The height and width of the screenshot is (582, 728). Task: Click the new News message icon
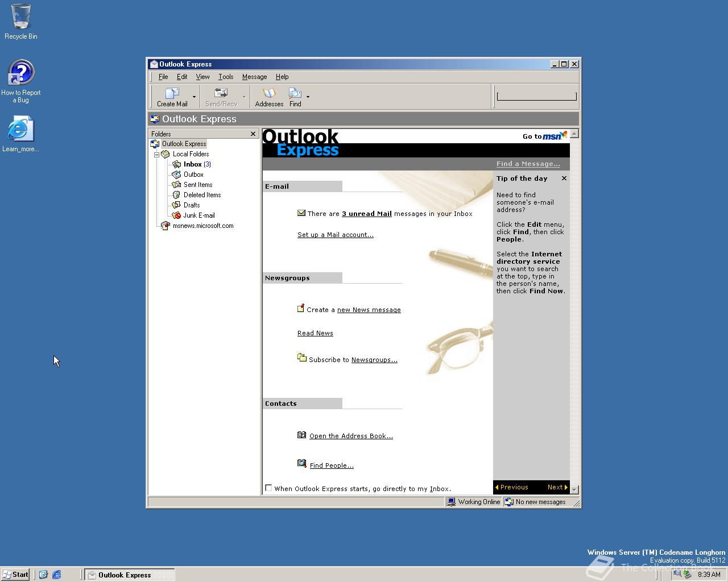[301, 309]
